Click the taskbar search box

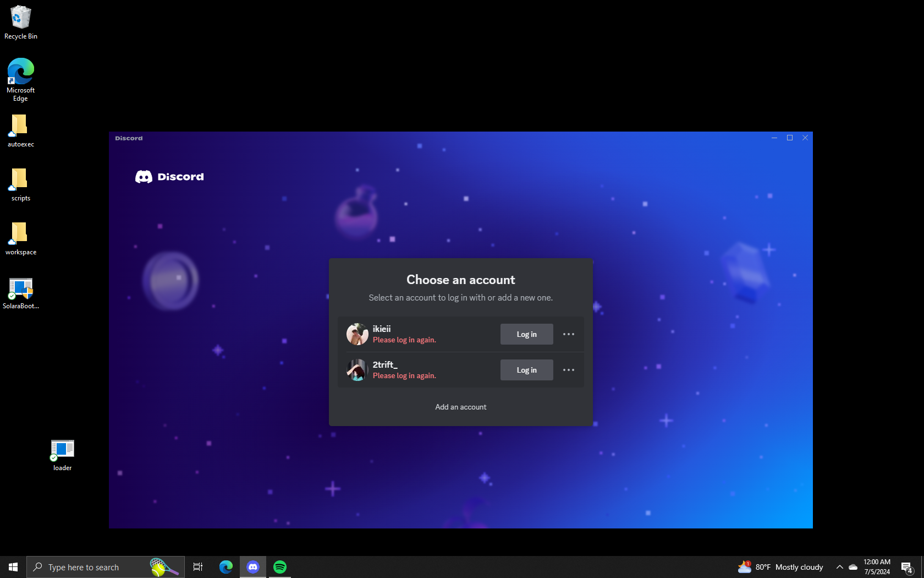pos(106,567)
